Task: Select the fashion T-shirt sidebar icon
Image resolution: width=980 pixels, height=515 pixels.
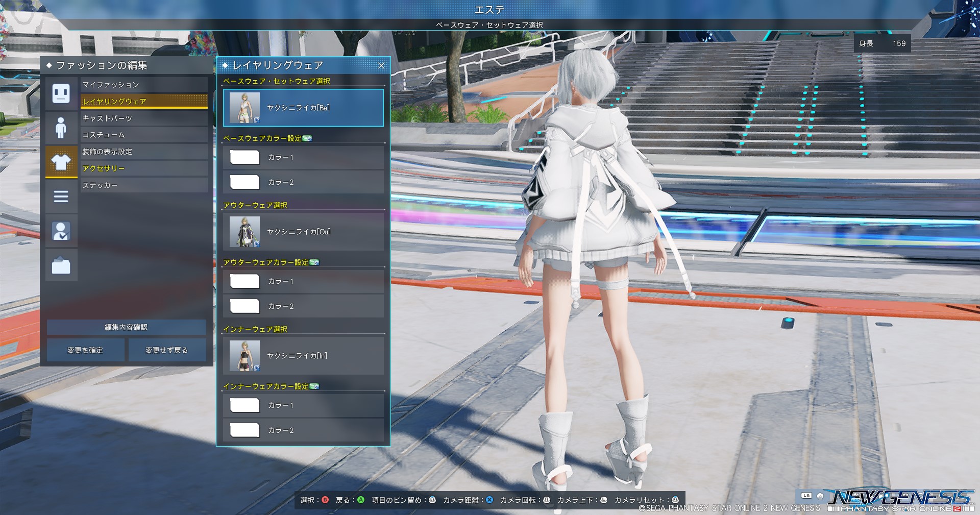Action: (61, 162)
